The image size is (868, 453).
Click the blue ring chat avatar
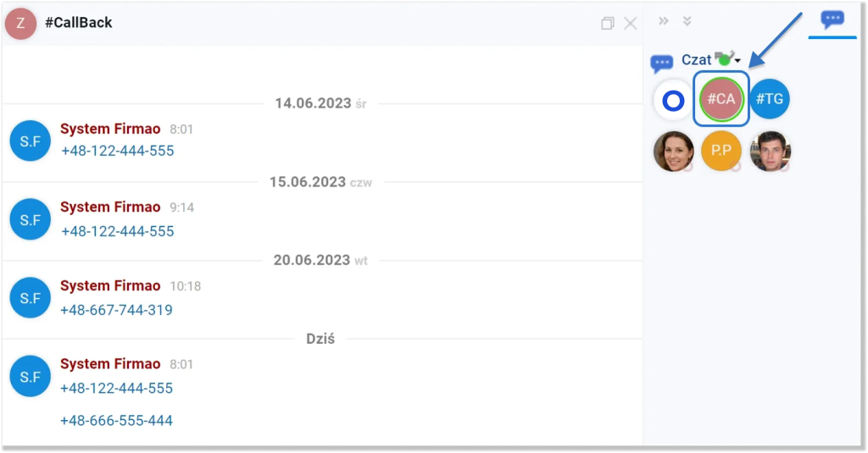pyautogui.click(x=673, y=101)
